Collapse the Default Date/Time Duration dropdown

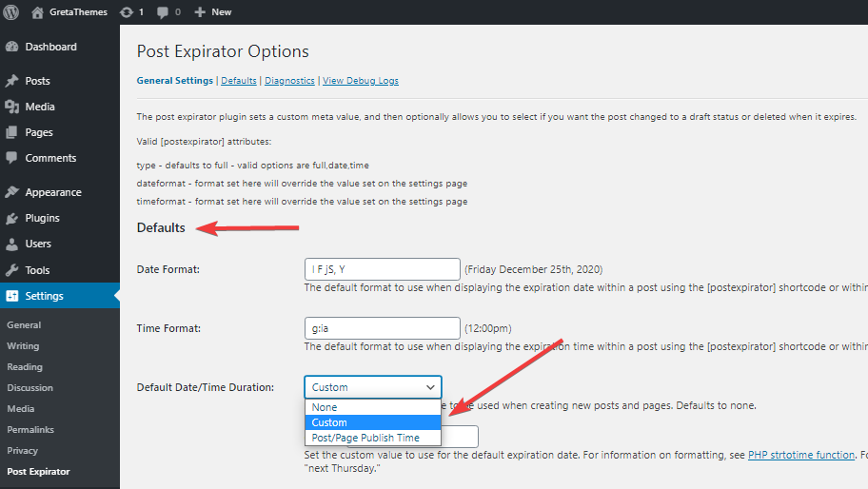(x=372, y=387)
